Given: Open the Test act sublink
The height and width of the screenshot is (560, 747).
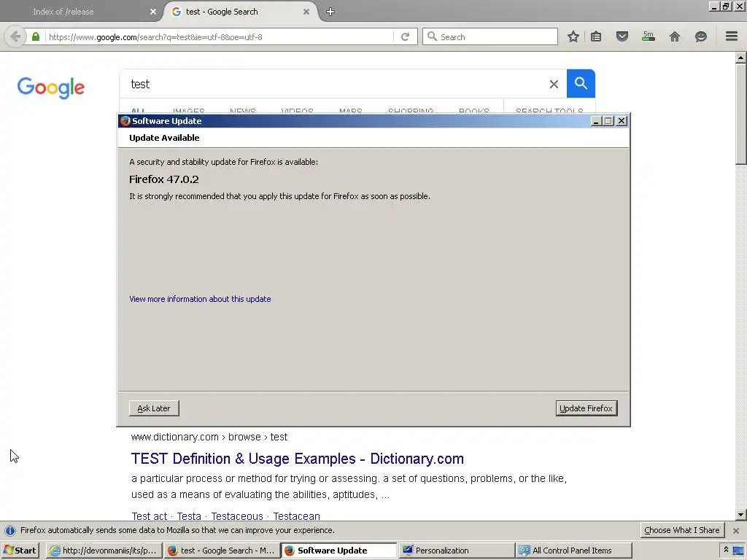Looking at the screenshot, I should 149,516.
